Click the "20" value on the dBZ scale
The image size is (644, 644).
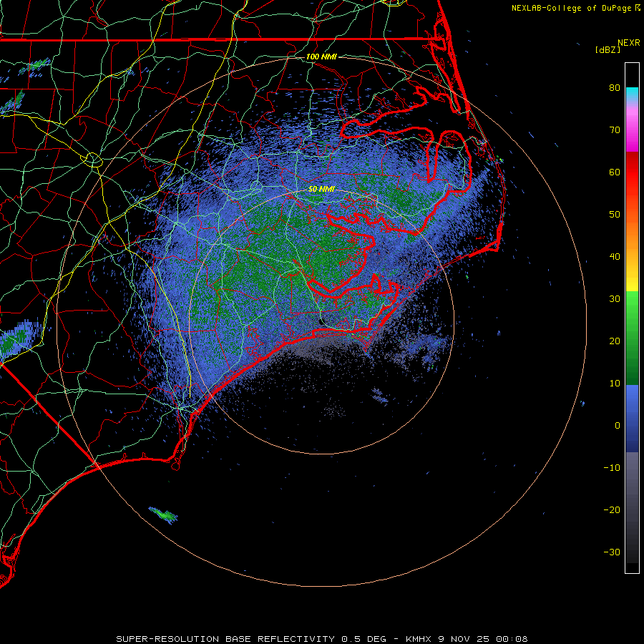[615, 341]
